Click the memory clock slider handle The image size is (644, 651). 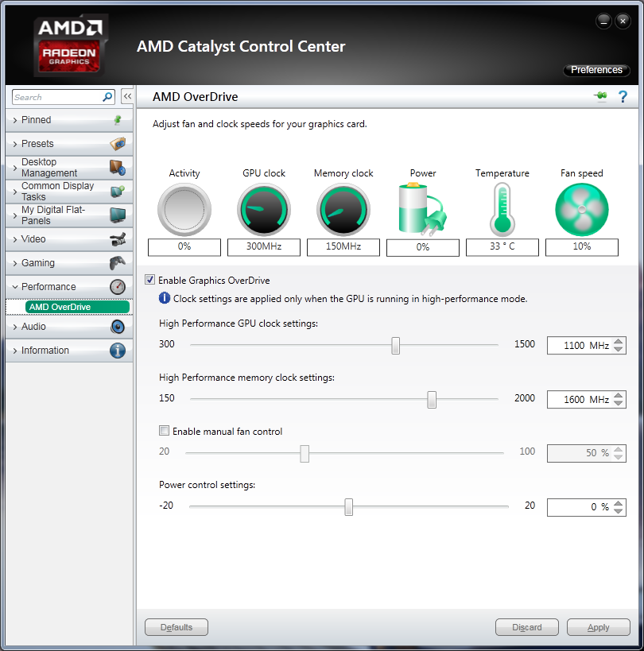pos(432,399)
